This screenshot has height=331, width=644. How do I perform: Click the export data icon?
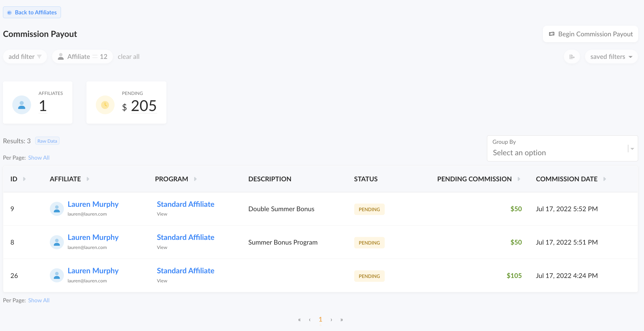pos(572,57)
